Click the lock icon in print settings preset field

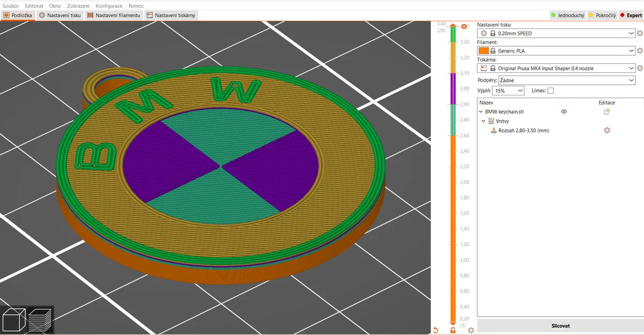coord(493,33)
